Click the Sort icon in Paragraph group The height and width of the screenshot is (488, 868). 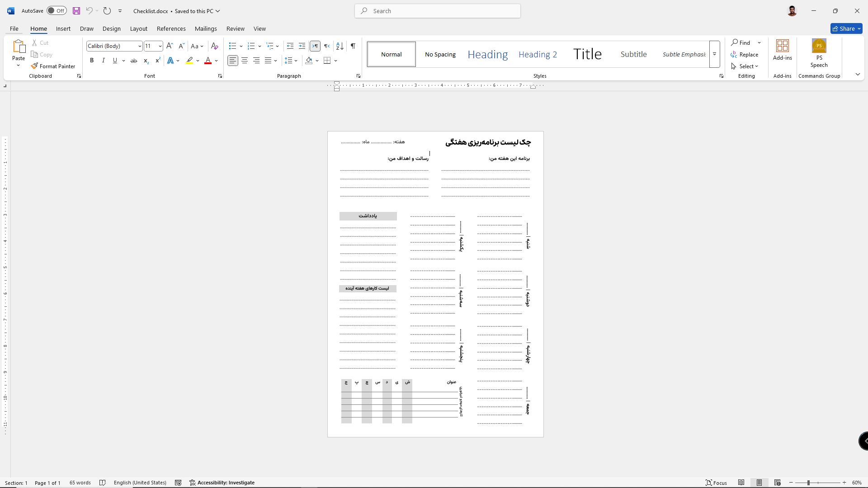(340, 46)
